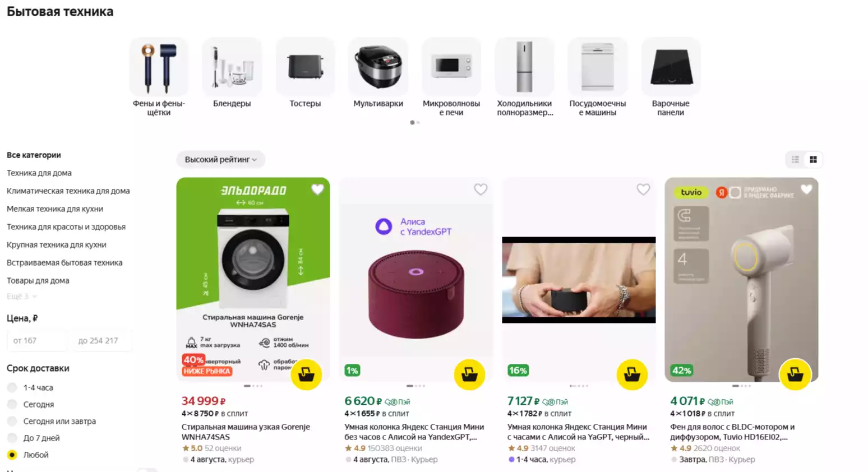Expand Ещё 3 categories
This screenshot has height=472, width=868.
point(22,296)
